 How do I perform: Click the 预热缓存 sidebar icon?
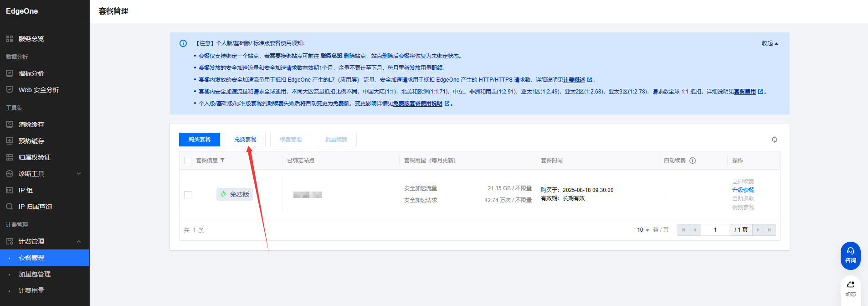point(10,141)
